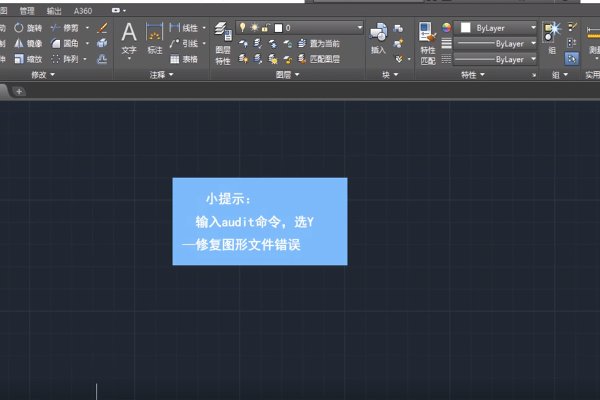Open Layer Properties (图层特性) manager

coord(223,43)
